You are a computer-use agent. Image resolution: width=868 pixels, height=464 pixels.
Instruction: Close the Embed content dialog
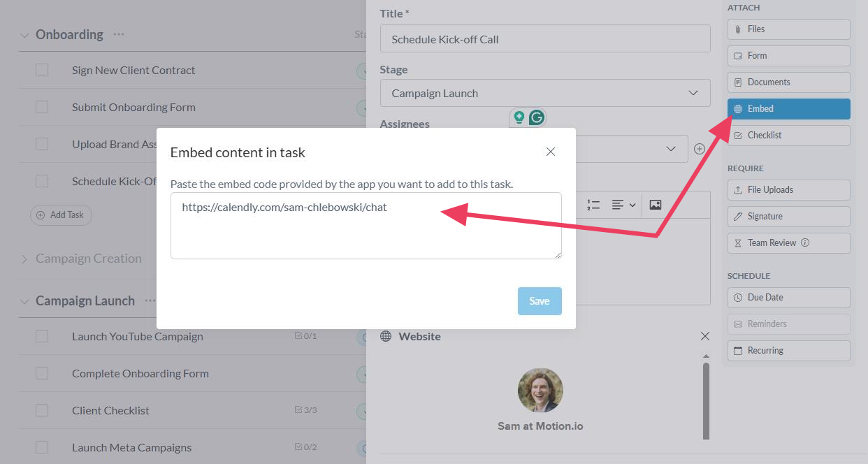point(551,152)
